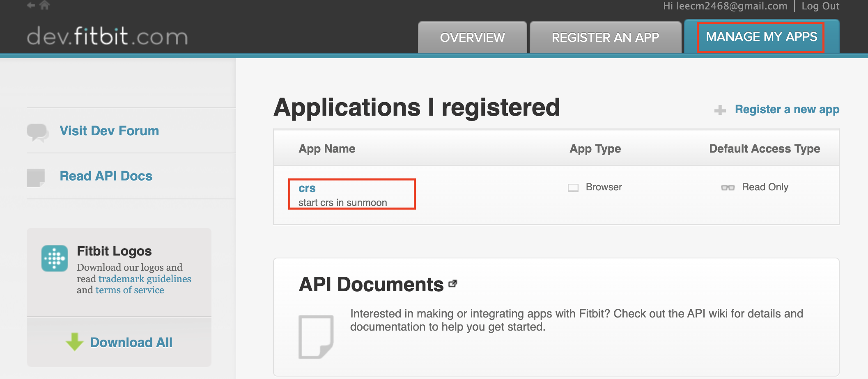The height and width of the screenshot is (379, 868).
Task: Click the API Documents heading
Action: pyautogui.click(x=371, y=284)
